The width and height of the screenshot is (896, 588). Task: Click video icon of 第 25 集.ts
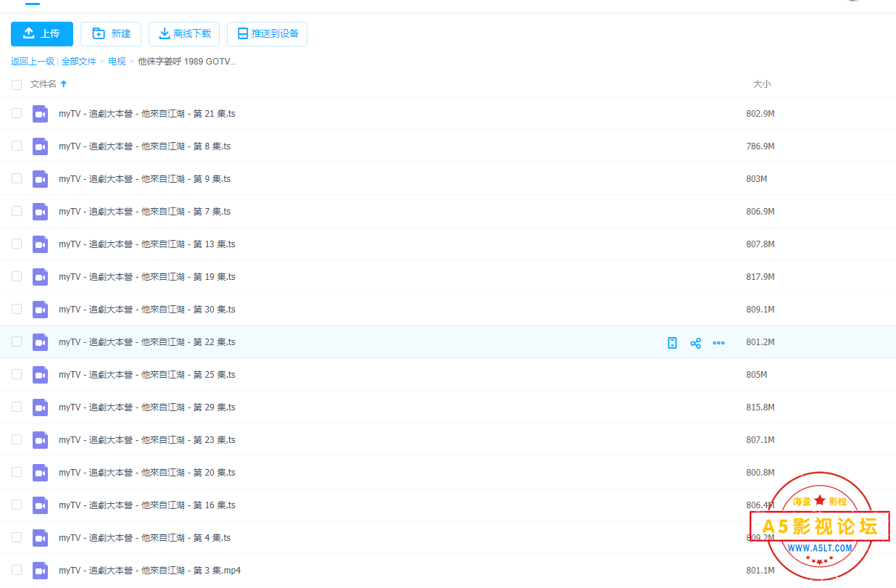click(x=41, y=375)
